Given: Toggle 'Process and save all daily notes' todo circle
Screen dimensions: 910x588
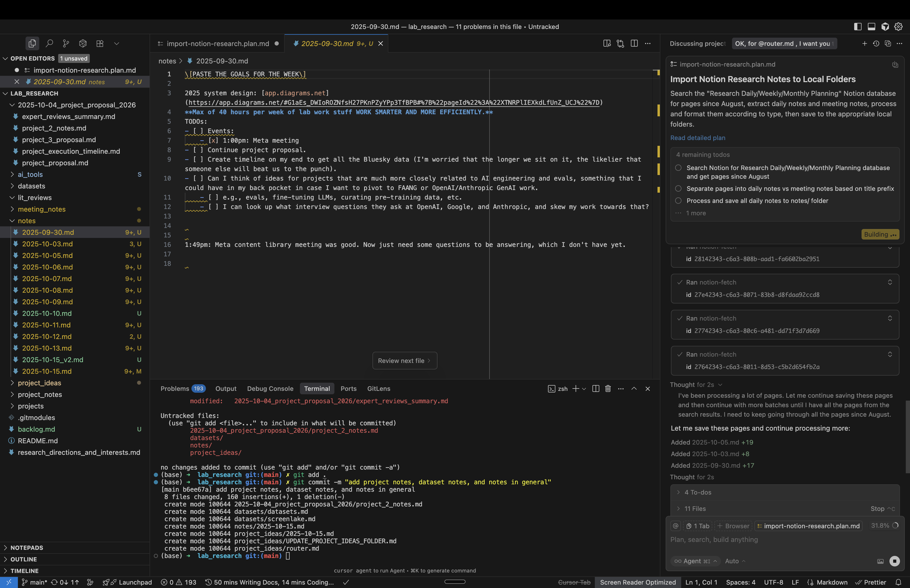Looking at the screenshot, I should click(678, 201).
